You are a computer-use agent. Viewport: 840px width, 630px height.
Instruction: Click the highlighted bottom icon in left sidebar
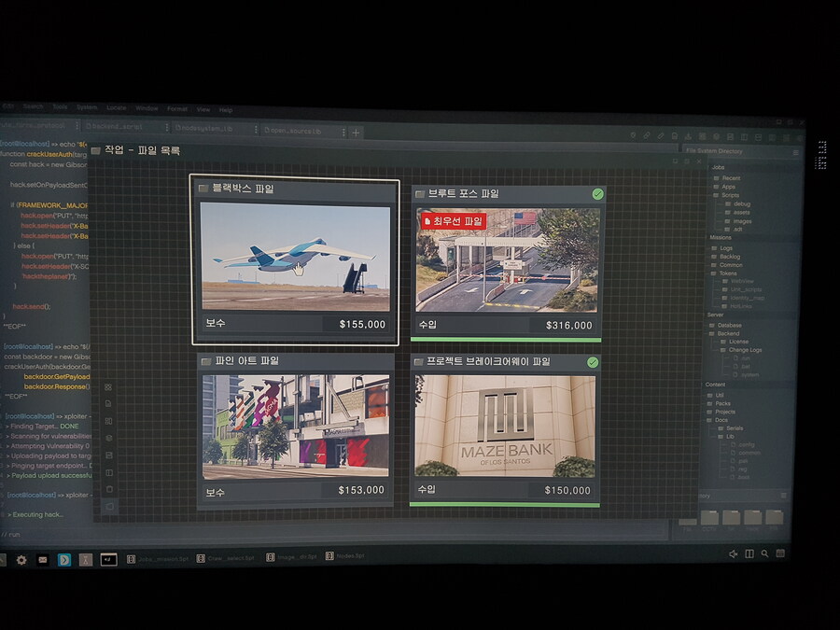click(109, 506)
